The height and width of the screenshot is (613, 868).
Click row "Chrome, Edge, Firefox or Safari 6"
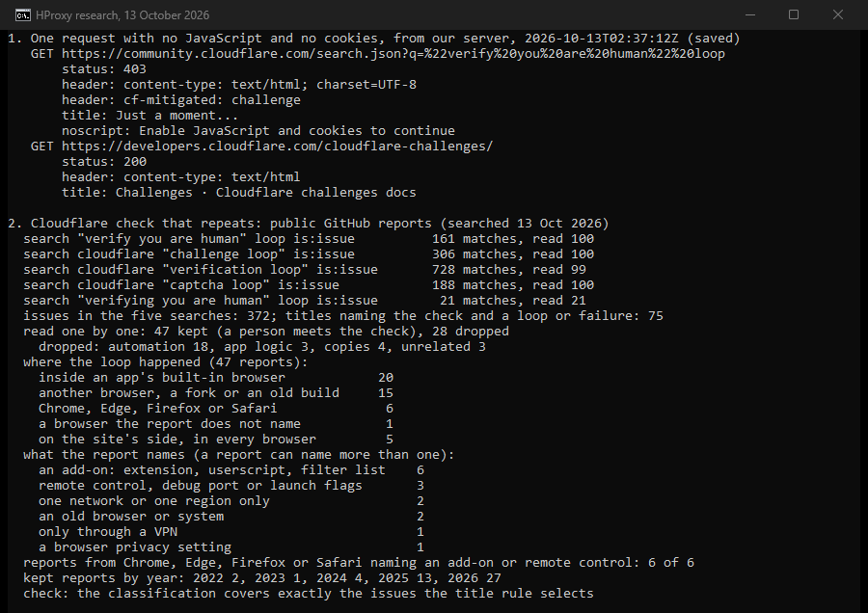click(x=216, y=409)
